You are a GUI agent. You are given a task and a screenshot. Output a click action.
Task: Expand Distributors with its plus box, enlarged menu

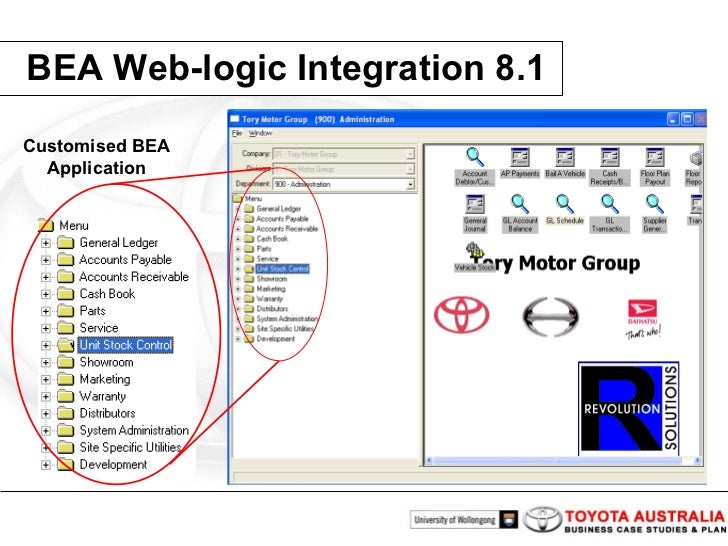tap(46, 414)
